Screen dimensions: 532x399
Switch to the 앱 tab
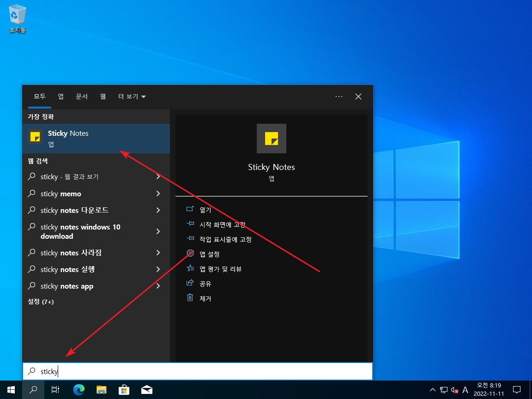point(61,97)
